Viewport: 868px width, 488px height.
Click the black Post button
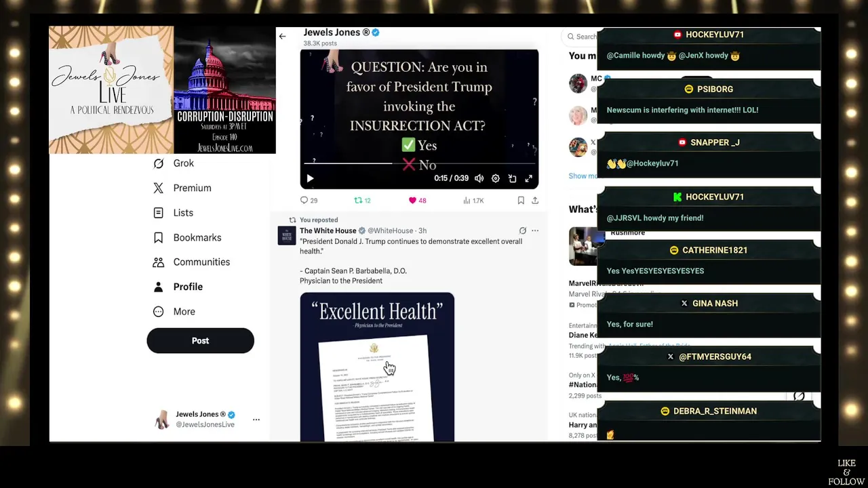click(x=200, y=341)
